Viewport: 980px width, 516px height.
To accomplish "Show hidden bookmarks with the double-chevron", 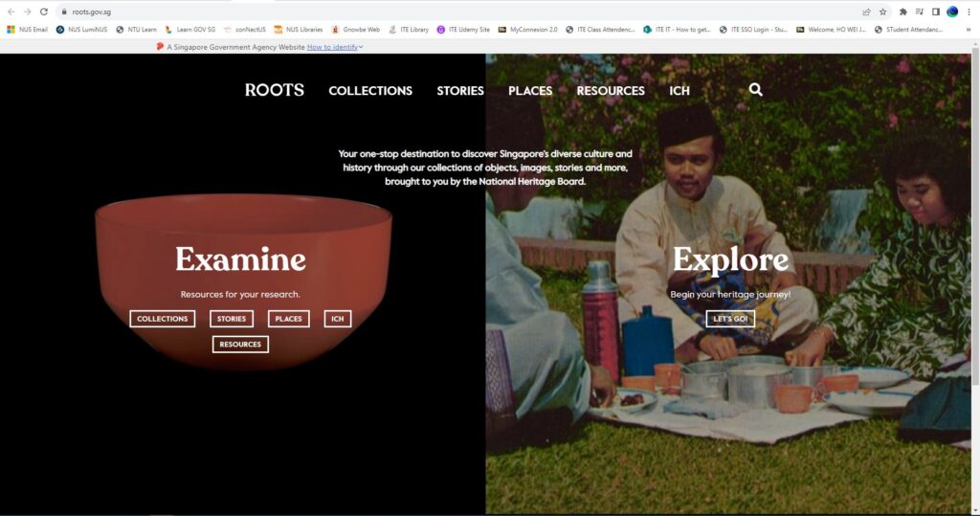I will 970,30.
